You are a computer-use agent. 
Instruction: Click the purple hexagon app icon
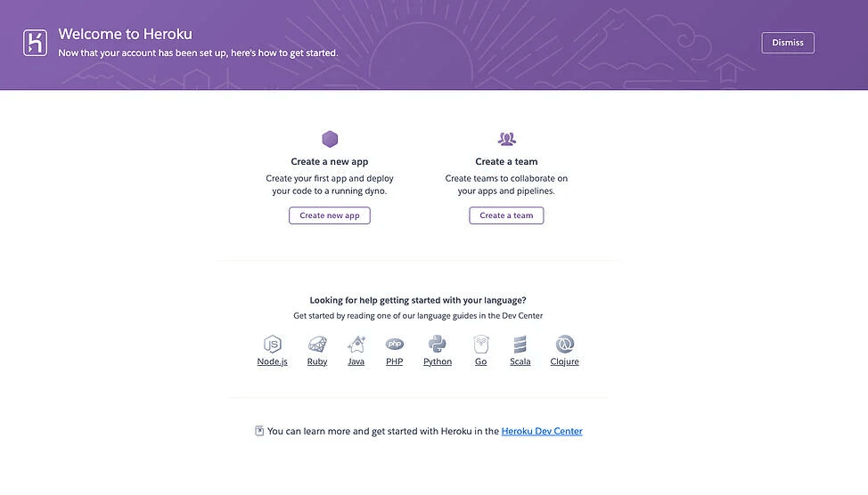(330, 139)
